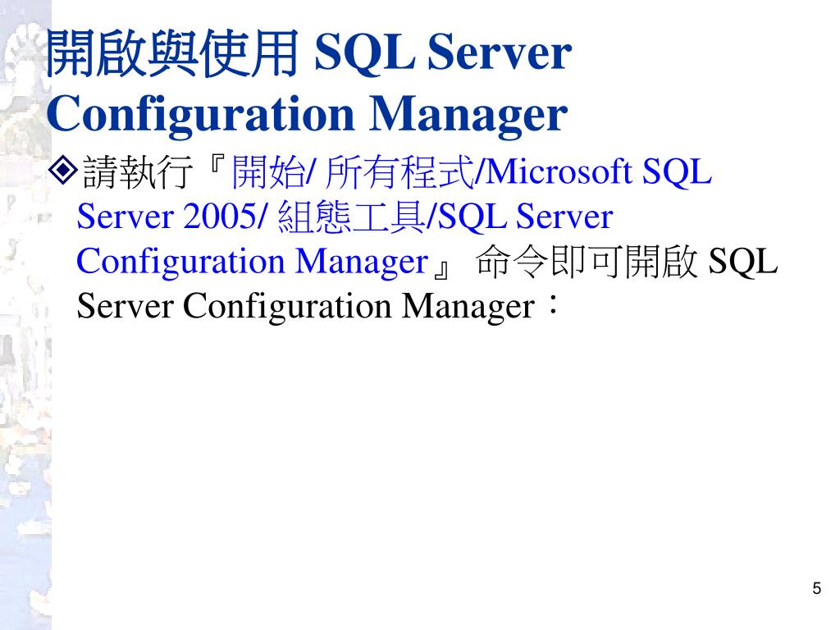The image size is (840, 630).
Task: Click the diamond bullet icon before 請執行
Action: tap(62, 169)
